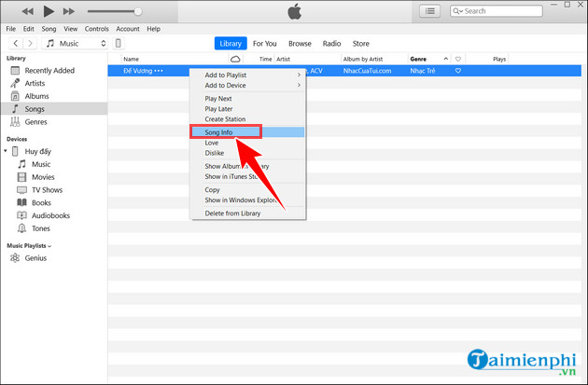Click the search magnifier dropdown icon
This screenshot has height=385, width=588.
coord(457,11)
